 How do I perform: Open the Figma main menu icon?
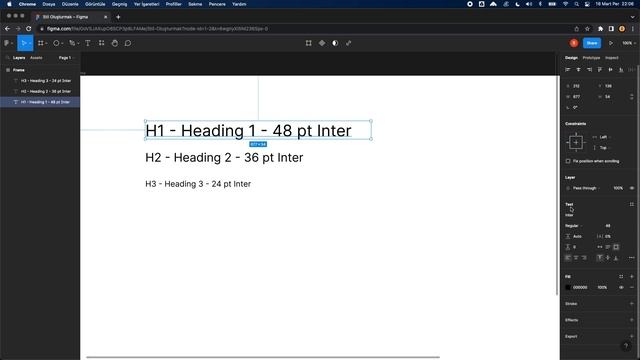pyautogui.click(x=7, y=43)
